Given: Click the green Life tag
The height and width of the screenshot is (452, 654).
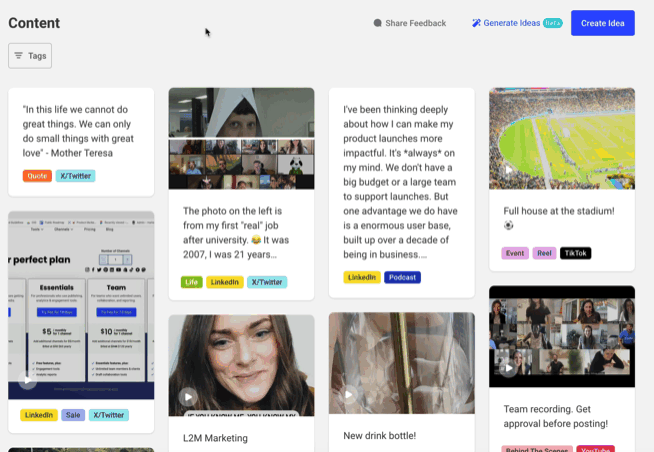Looking at the screenshot, I should 191,282.
